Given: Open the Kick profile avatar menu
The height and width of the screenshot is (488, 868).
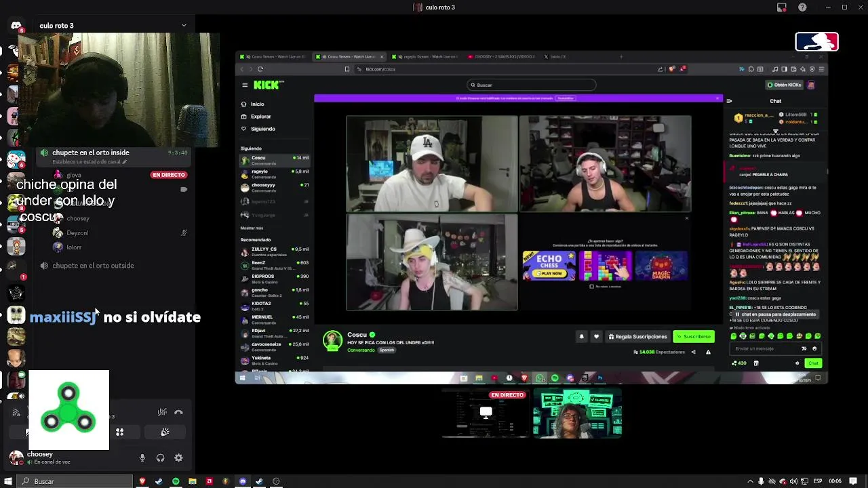Looking at the screenshot, I should pyautogui.click(x=811, y=85).
